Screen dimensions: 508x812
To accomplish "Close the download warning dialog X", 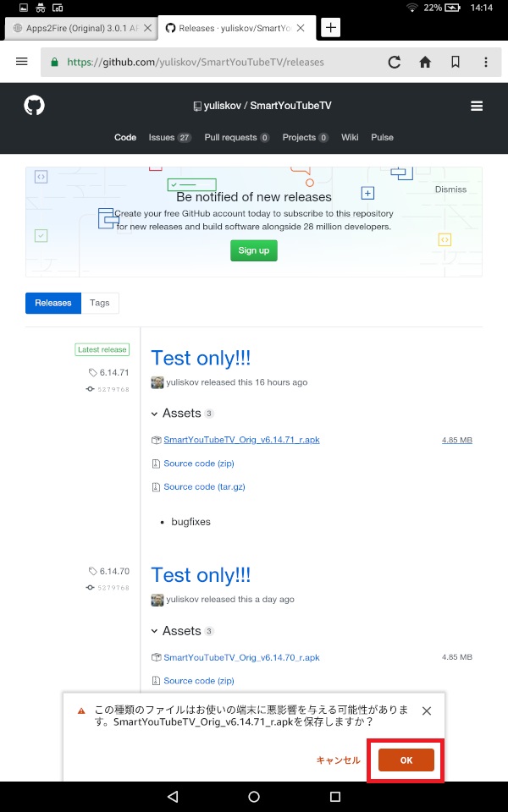I will click(427, 711).
